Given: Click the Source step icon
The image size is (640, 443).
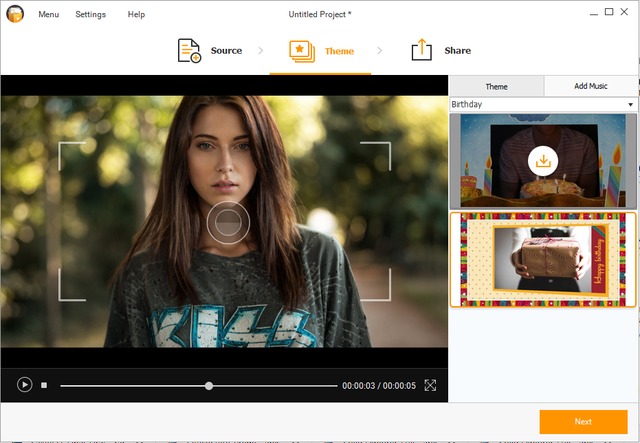Looking at the screenshot, I should [x=189, y=50].
